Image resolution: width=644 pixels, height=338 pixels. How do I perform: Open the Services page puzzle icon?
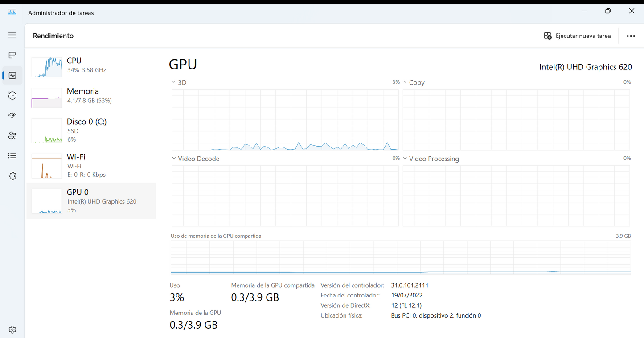pos(12,176)
